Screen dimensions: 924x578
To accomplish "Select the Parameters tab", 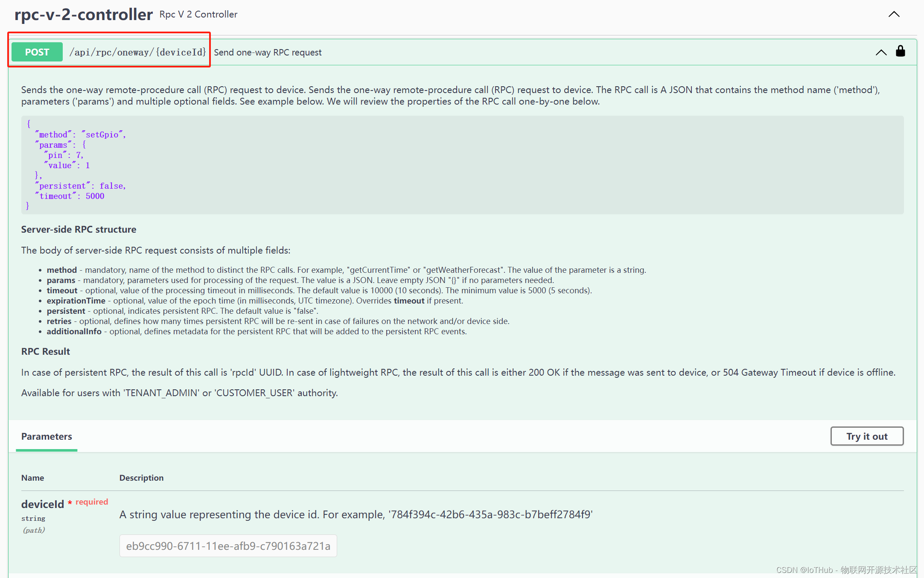I will click(x=47, y=436).
